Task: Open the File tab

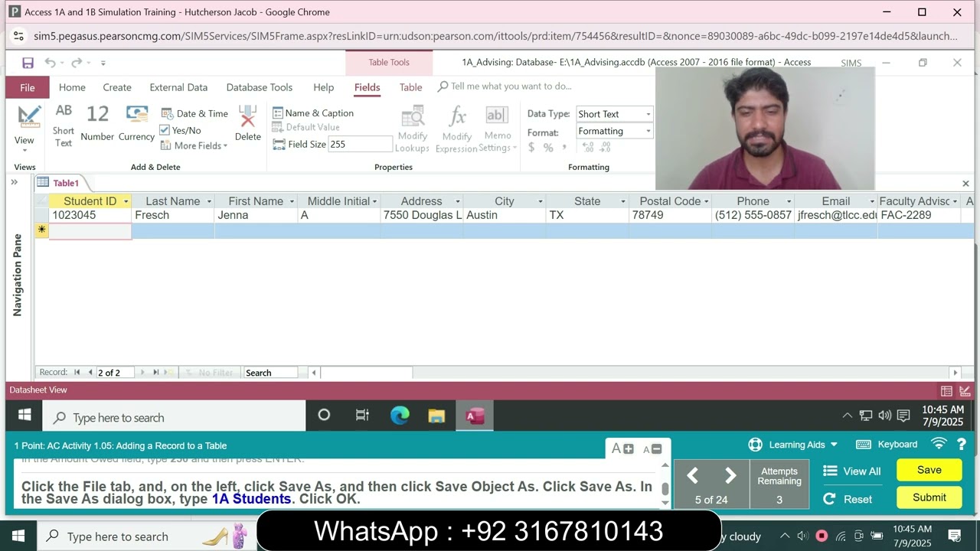Action: coord(28,87)
